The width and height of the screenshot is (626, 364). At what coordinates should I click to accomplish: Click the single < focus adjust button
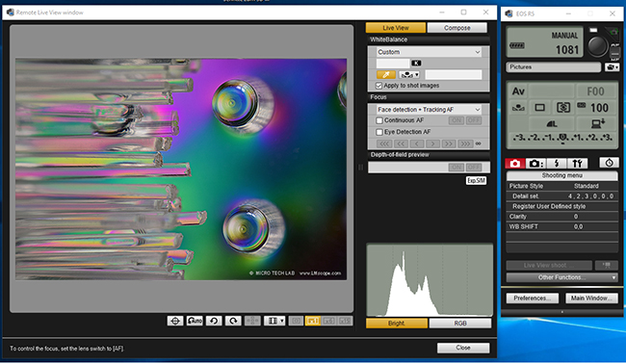click(x=417, y=143)
